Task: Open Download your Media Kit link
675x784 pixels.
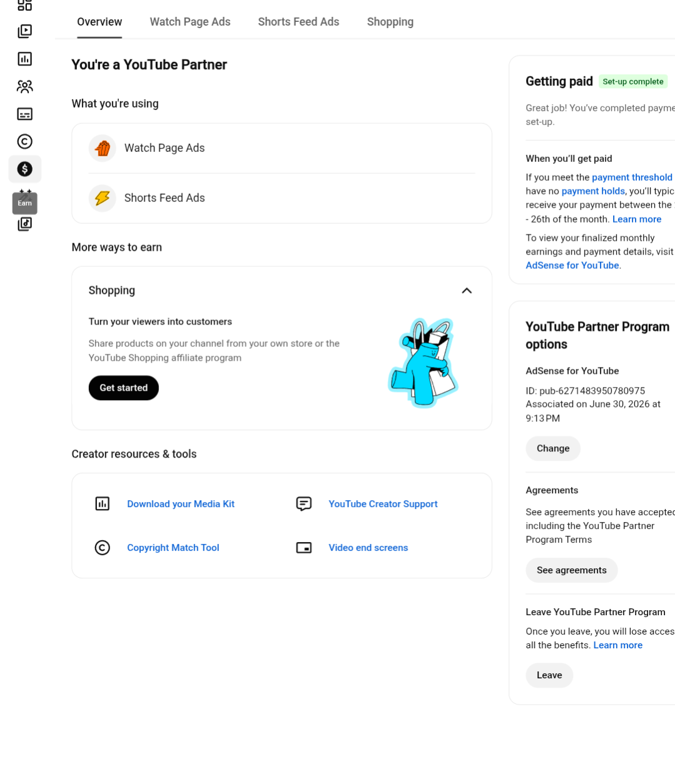Action: click(x=181, y=504)
